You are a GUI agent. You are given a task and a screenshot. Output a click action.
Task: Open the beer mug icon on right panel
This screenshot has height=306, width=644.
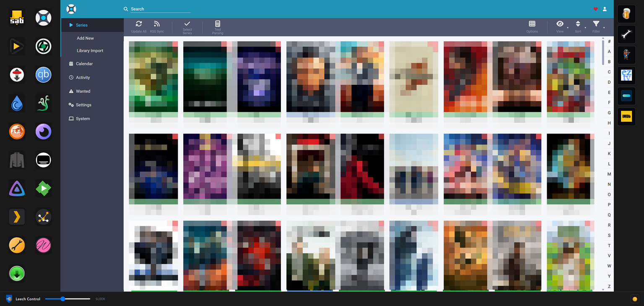(626, 14)
